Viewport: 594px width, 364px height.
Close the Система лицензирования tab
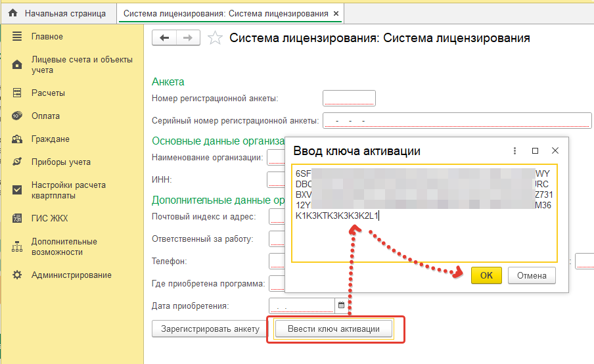(336, 13)
